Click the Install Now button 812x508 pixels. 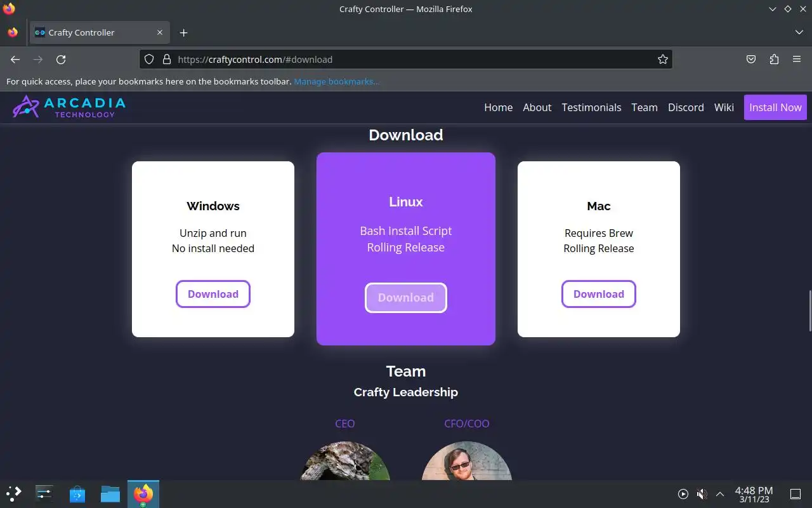[x=775, y=107]
